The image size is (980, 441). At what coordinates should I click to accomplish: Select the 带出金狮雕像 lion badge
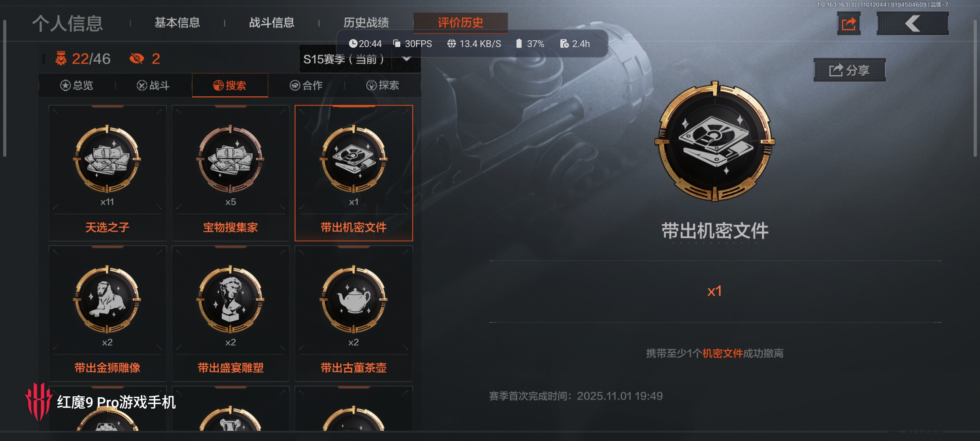107,313
